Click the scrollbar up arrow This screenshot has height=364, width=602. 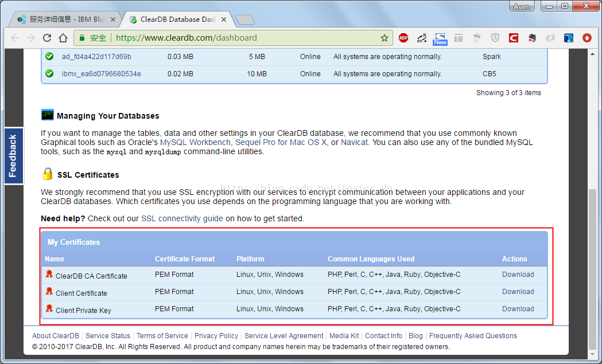pyautogui.click(x=592, y=54)
